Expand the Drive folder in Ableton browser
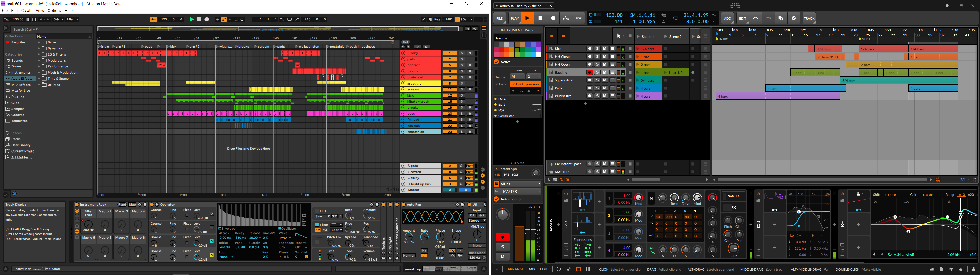The height and width of the screenshot is (275, 980). [39, 42]
